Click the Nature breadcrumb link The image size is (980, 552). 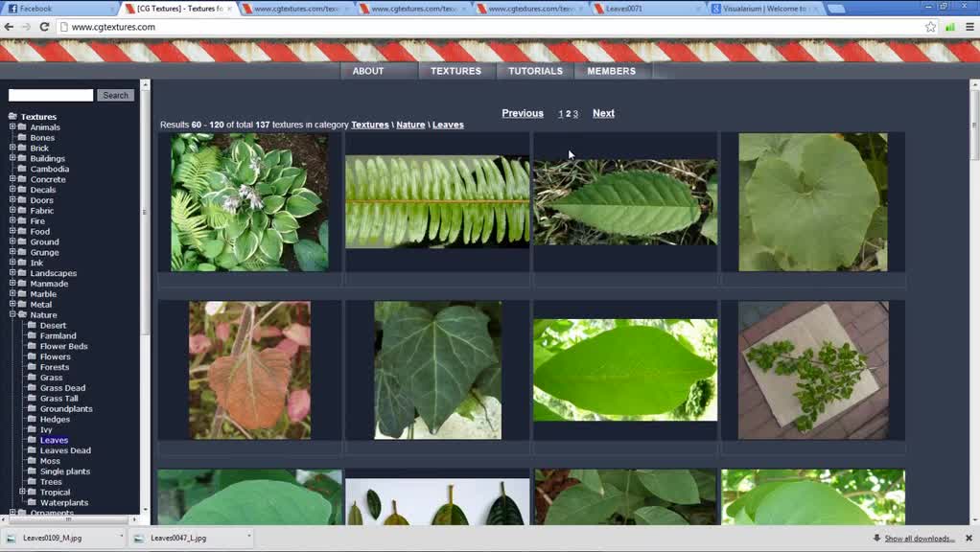(410, 125)
